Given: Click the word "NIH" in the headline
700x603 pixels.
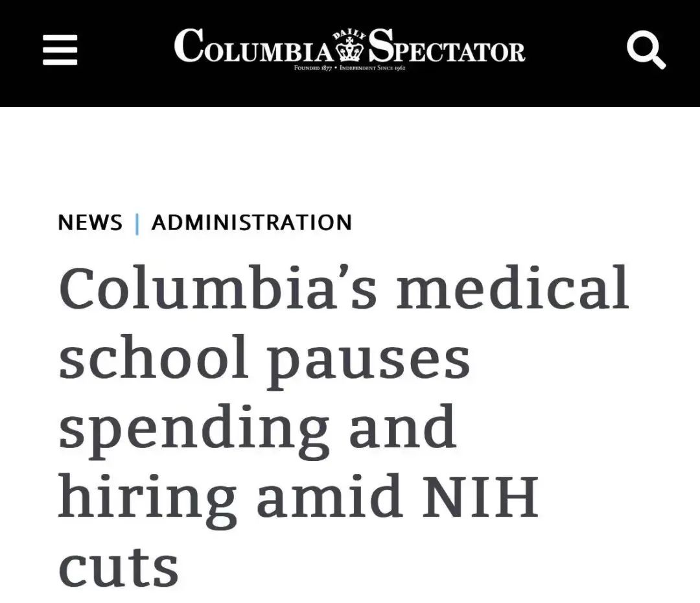Looking at the screenshot, I should (x=480, y=496).
